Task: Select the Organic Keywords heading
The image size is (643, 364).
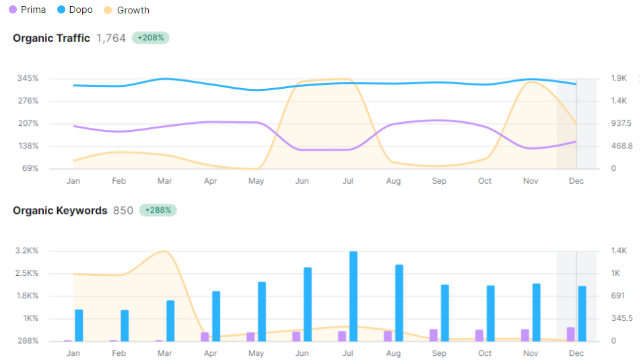Action: [60, 211]
